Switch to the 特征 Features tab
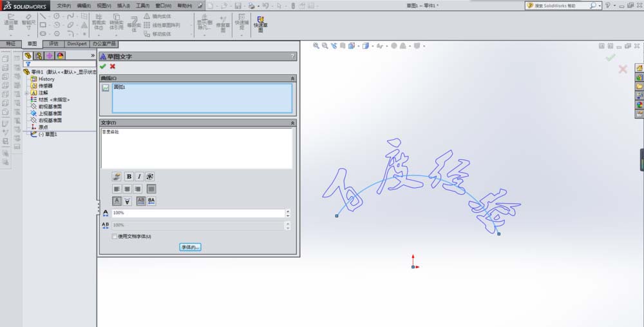 click(x=11, y=44)
